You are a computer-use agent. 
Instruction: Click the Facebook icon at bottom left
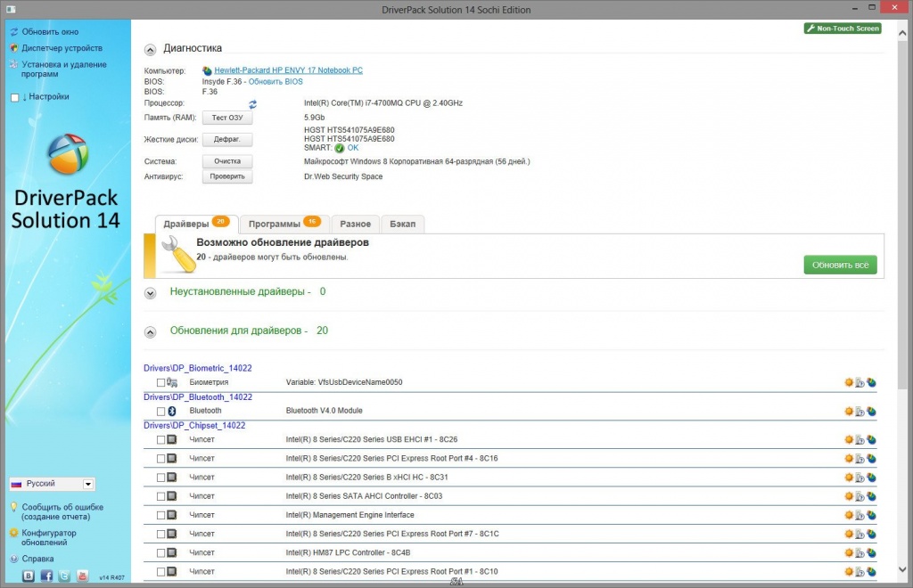click(46, 576)
